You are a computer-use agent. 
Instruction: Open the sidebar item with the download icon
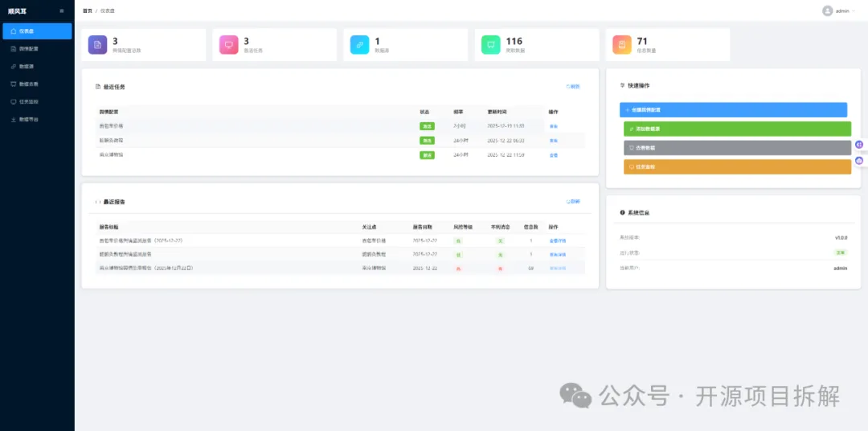[37, 119]
